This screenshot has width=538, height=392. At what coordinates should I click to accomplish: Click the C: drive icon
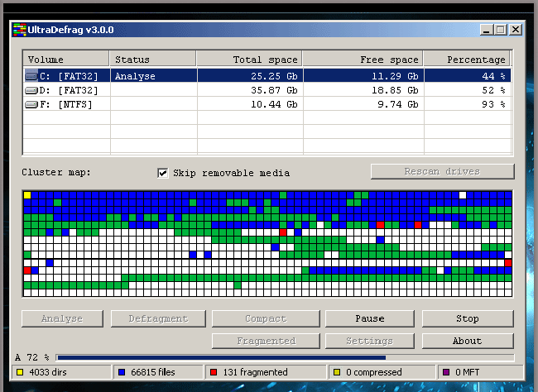point(31,76)
